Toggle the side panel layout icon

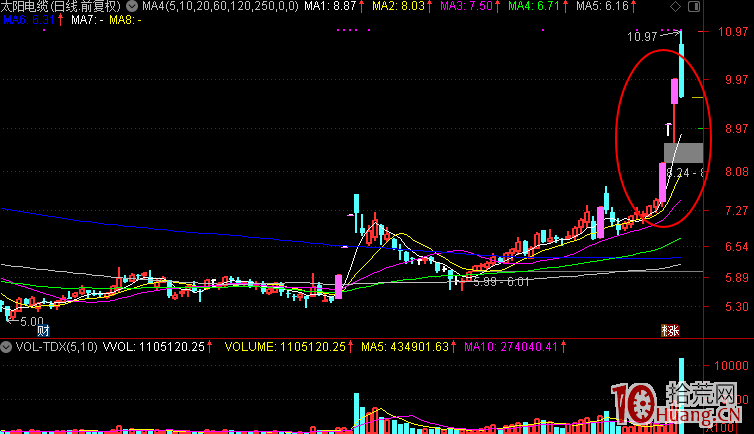(x=694, y=6)
